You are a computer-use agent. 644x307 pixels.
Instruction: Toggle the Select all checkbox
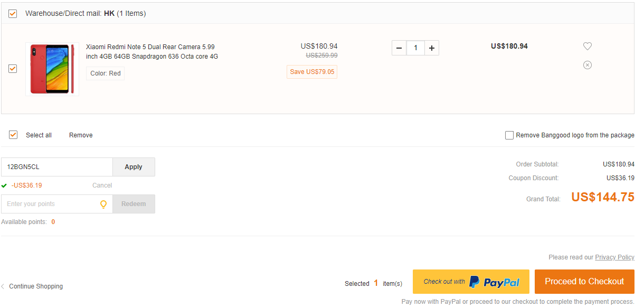[x=13, y=135]
